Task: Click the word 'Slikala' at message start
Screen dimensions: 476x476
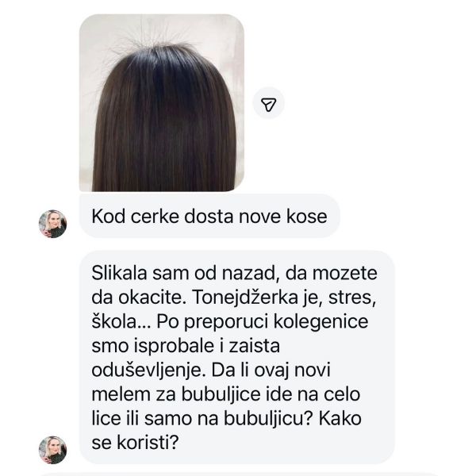Action: [x=119, y=273]
